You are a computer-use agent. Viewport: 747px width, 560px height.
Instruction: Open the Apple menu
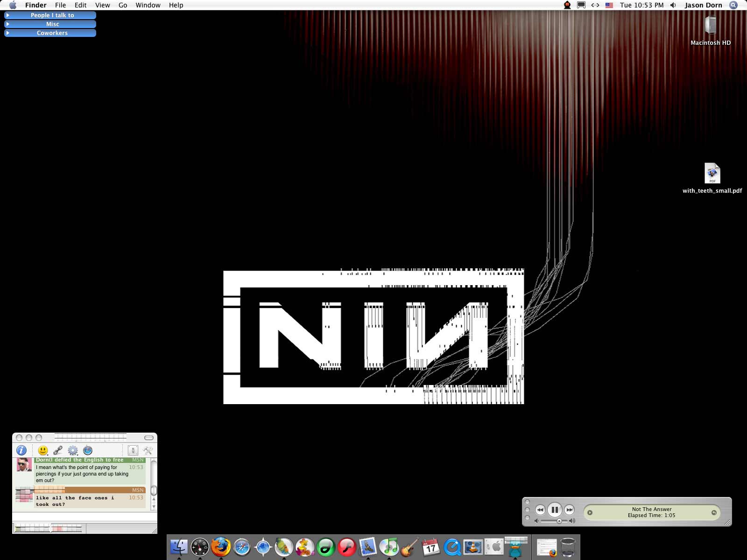[13, 5]
